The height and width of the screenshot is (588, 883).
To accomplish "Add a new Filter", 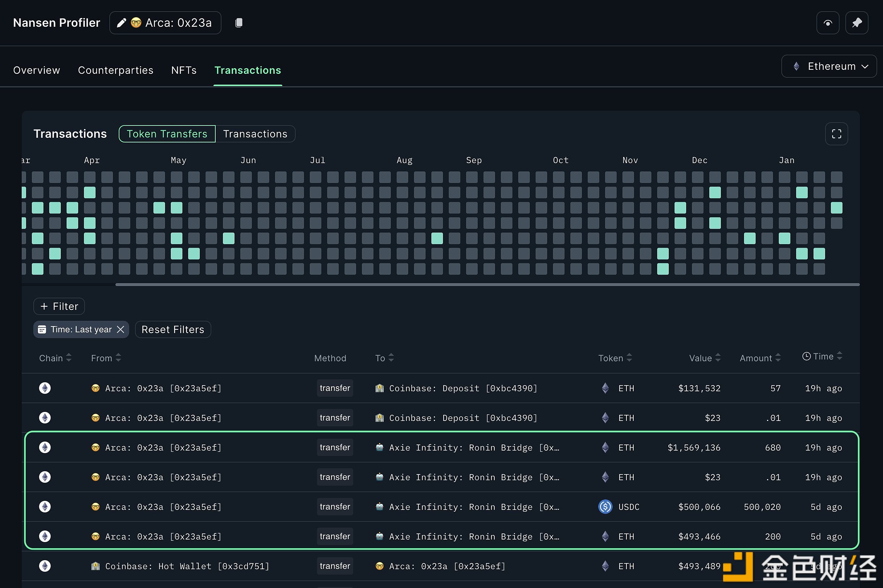I will click(x=59, y=306).
